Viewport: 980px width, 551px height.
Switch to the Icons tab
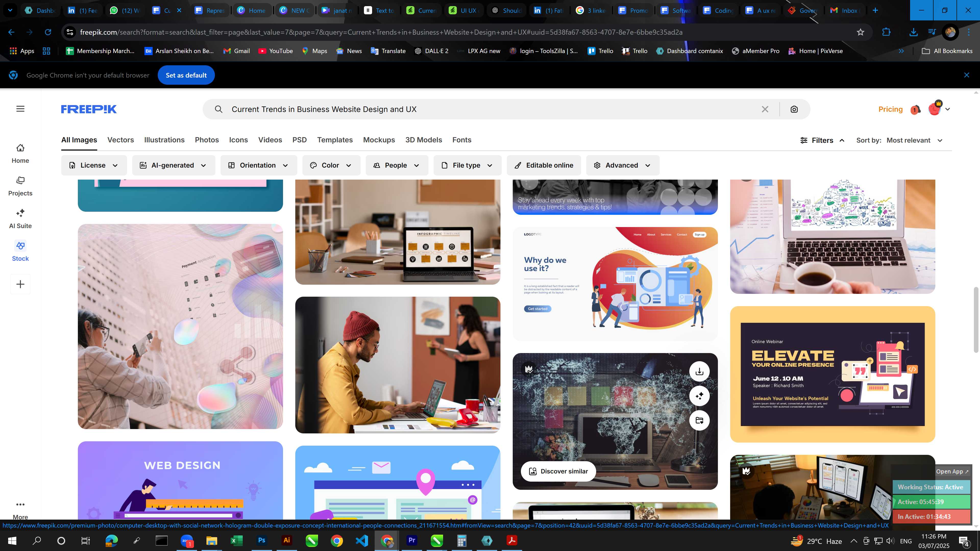click(x=239, y=140)
